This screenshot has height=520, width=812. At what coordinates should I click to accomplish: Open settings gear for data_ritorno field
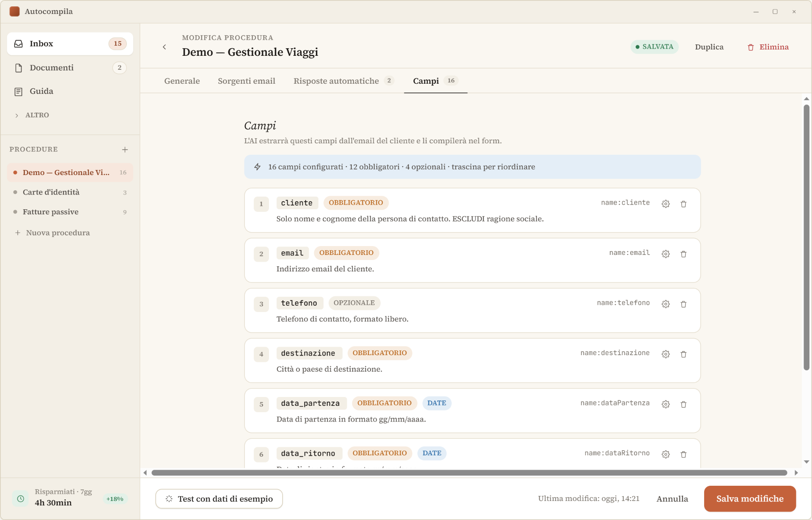click(x=666, y=454)
